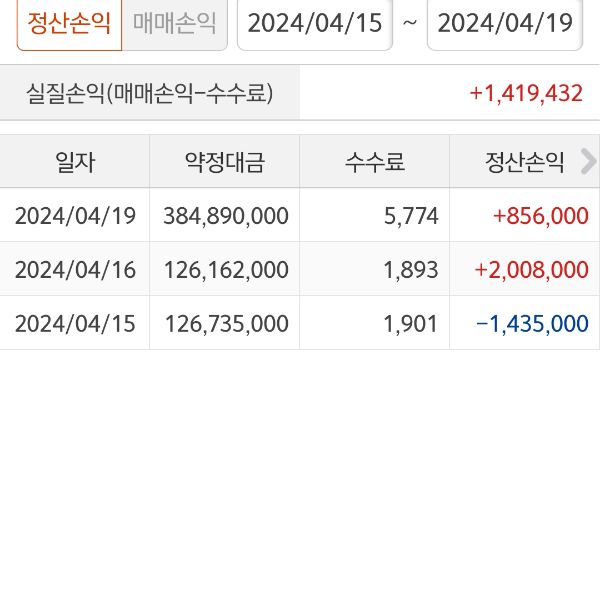This screenshot has width=600, height=600.
Task: Click the +1,419,432 net profit total
Action: pyautogui.click(x=525, y=94)
